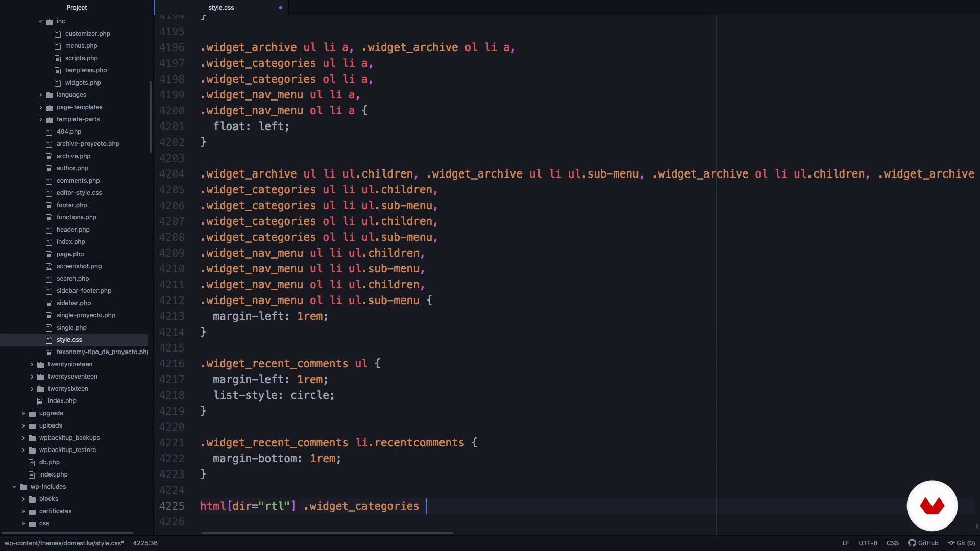Image resolution: width=980 pixels, height=551 pixels.
Task: Click the editor horizontal scrollbar
Action: [327, 533]
